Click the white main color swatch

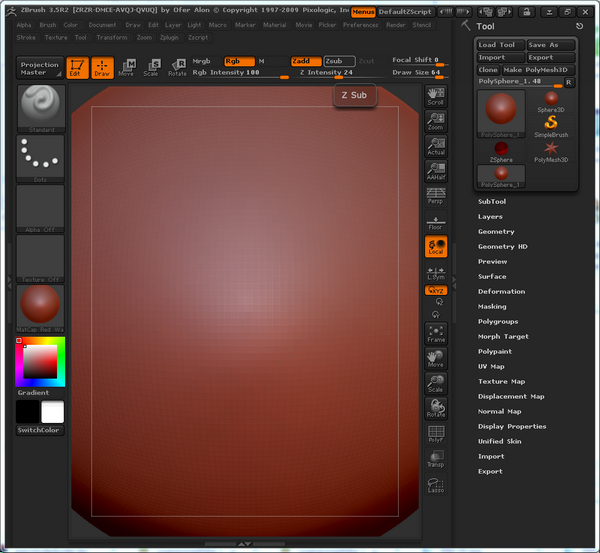coord(52,412)
